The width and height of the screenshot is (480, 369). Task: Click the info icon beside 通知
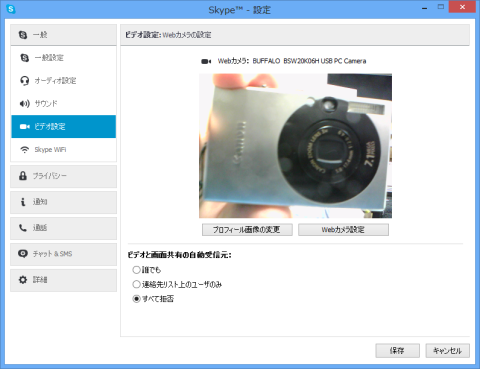[x=23, y=202]
